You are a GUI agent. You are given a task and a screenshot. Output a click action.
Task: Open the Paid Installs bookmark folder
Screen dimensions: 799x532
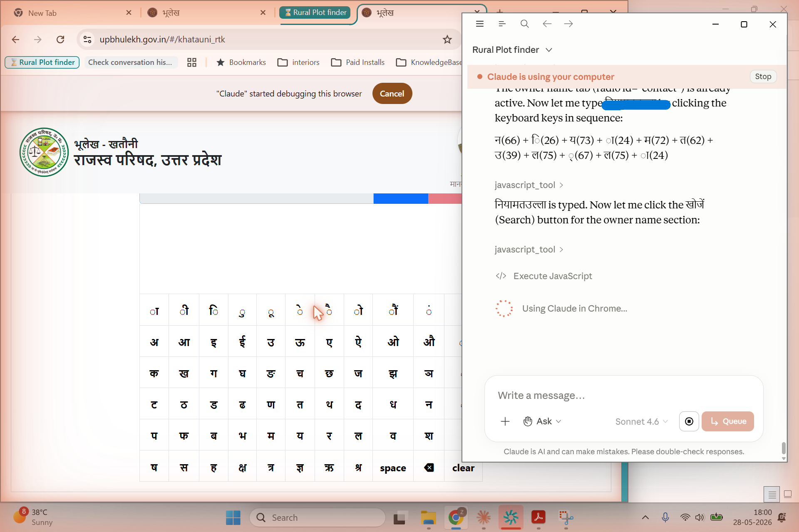358,62
